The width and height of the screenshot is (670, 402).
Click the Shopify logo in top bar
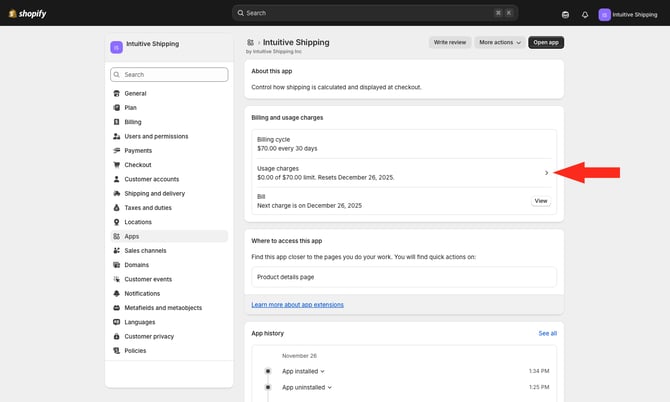click(27, 14)
